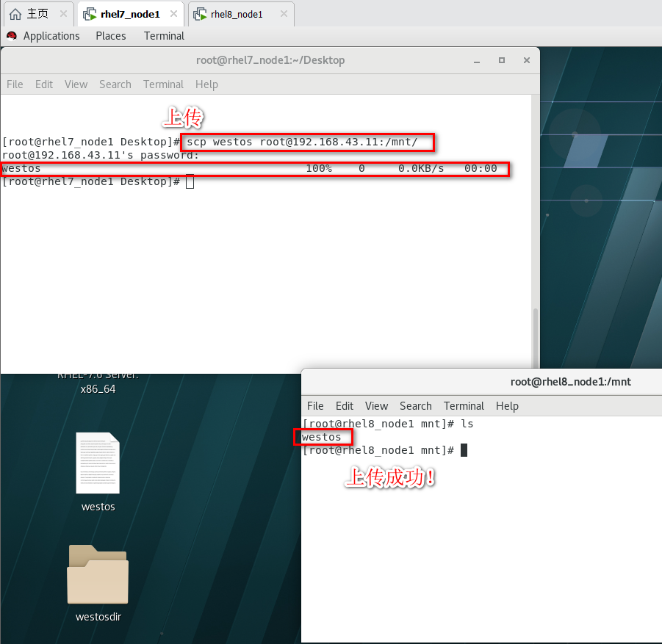Viewport: 662px width, 644px height.
Task: Open Edit menu in rhel8_node1 terminal
Action: pos(345,406)
